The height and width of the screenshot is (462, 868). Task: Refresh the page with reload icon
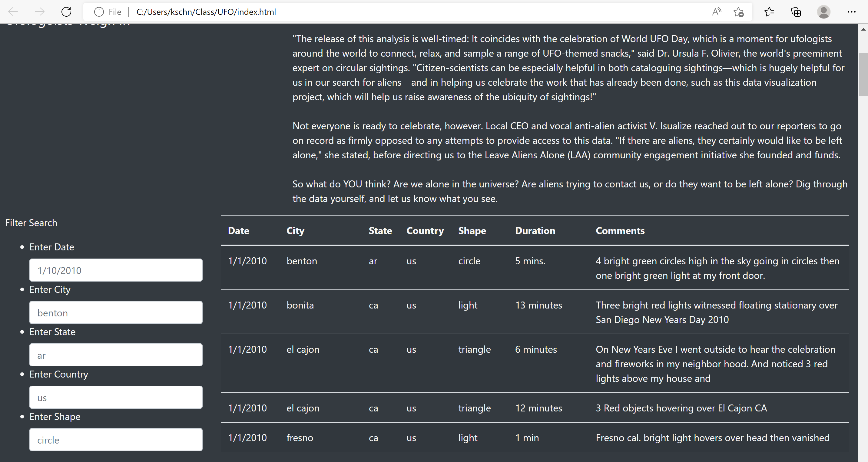click(66, 12)
